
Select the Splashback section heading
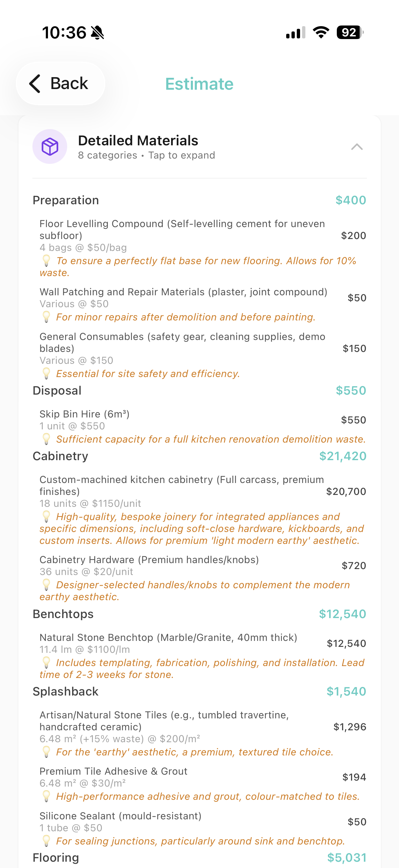tap(65, 691)
